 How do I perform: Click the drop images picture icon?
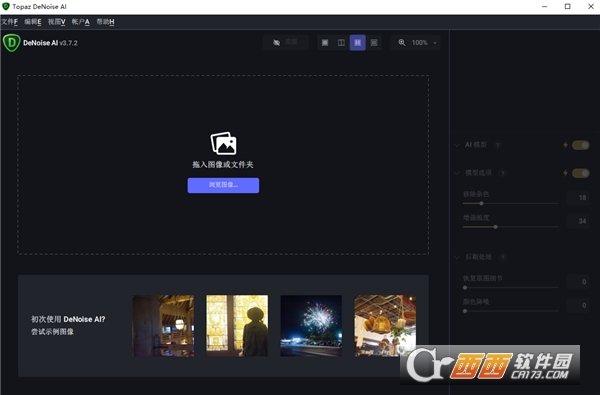[223, 144]
